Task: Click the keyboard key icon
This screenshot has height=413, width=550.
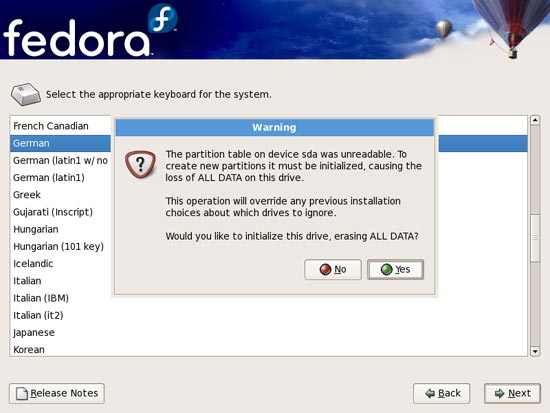Action: [x=26, y=94]
